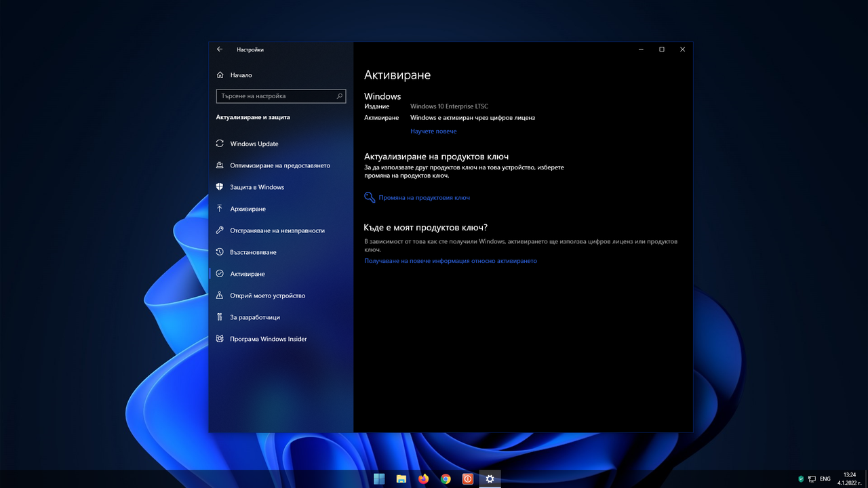868x488 pixels.
Task: Click the green security tray icon
Action: pos(801,479)
